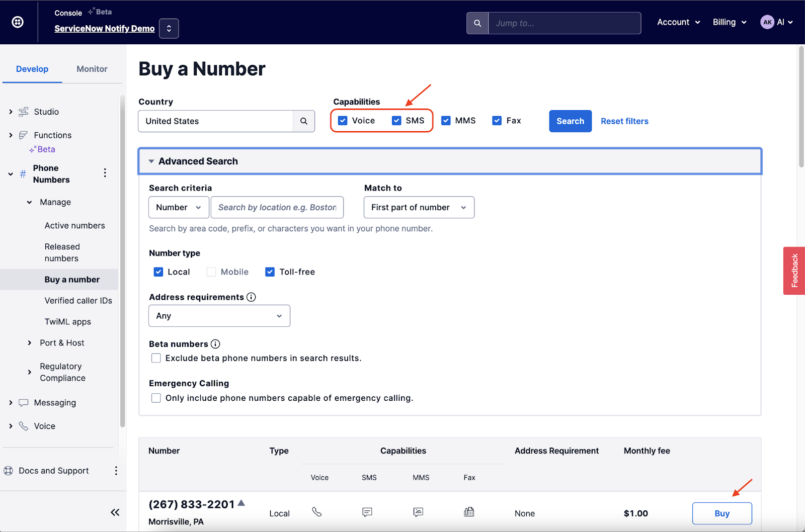Expand the Studio section chevron
The width and height of the screenshot is (805, 532).
[11, 112]
